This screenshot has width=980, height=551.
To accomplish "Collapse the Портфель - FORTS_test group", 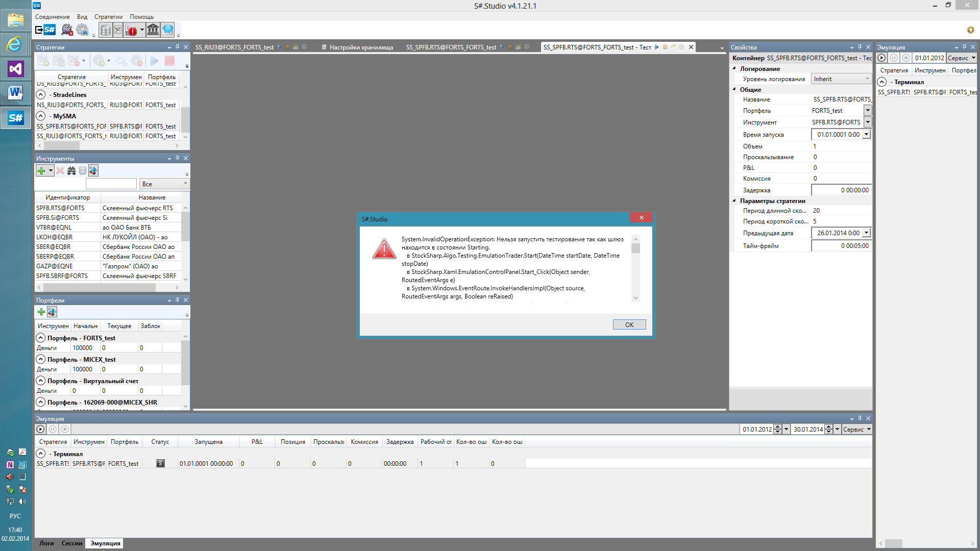I will pyautogui.click(x=41, y=338).
